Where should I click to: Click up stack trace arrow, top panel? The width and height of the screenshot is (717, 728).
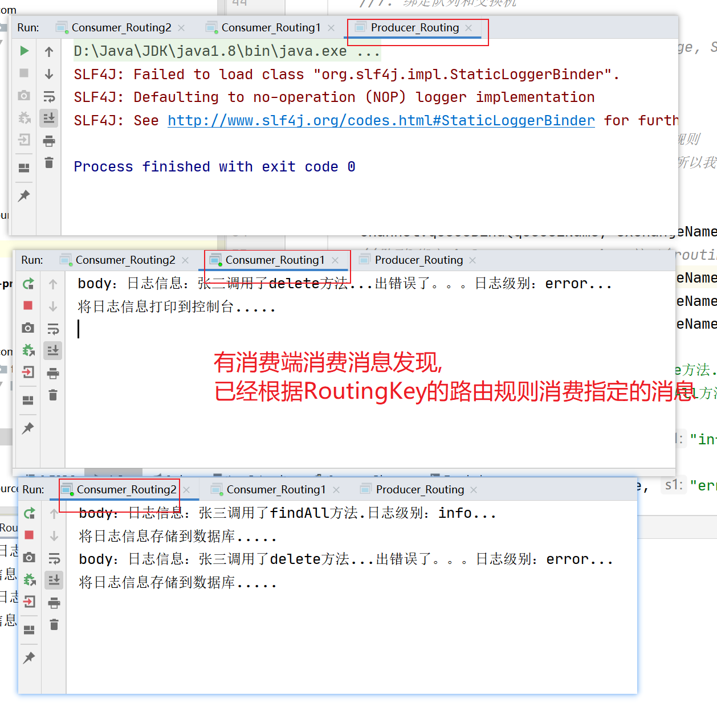pyautogui.click(x=49, y=52)
